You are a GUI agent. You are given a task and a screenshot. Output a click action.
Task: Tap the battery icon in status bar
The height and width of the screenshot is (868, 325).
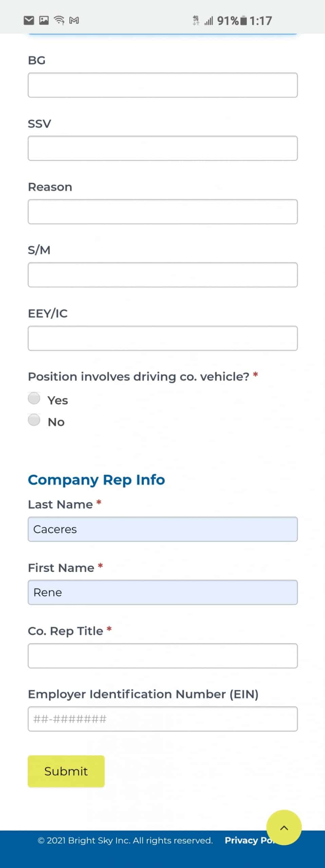pos(243,21)
